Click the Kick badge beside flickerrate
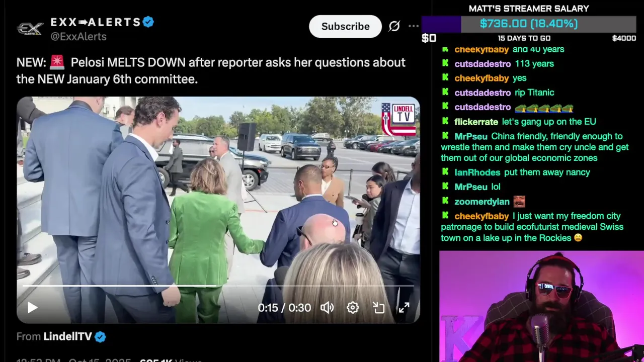 click(445, 121)
